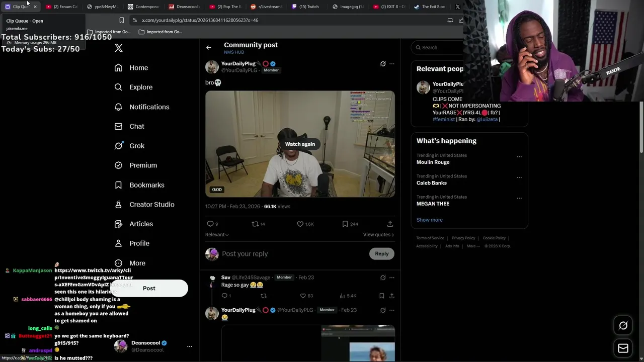Open Grok from the sidebar
The image size is (644, 362).
click(x=129, y=146)
